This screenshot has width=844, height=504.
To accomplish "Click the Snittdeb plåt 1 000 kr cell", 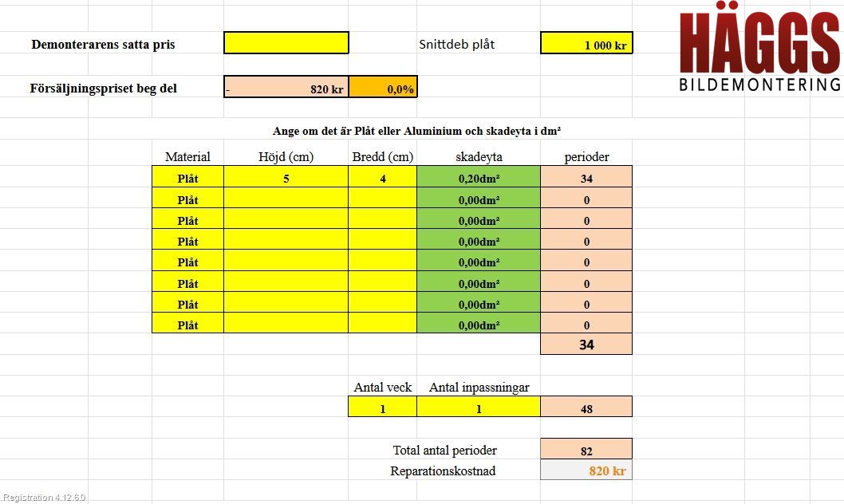I will tap(586, 44).
